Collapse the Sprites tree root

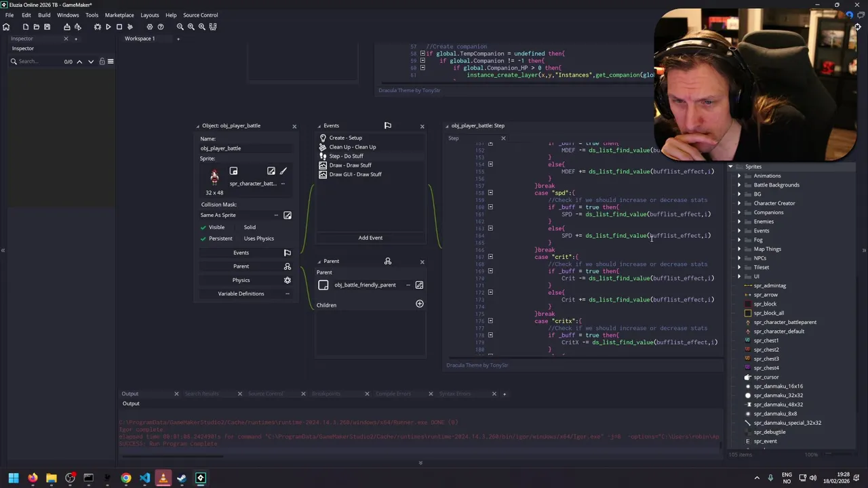click(730, 167)
